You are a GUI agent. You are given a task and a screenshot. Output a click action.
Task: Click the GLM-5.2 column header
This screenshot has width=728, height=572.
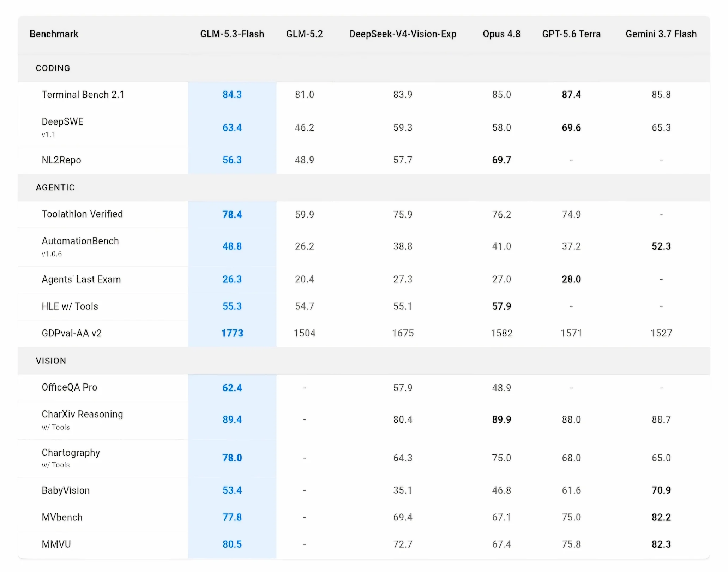304,34
